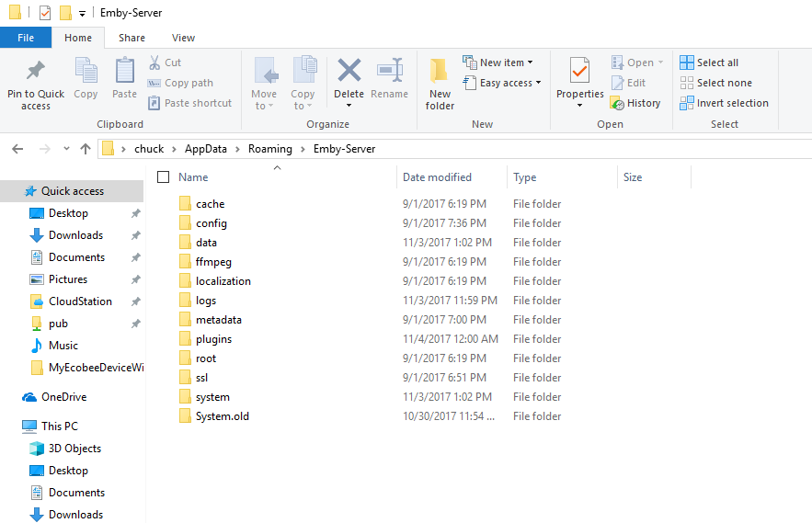Click the Select all icon
Image resolution: width=812 pixels, height=523 pixels.
pyautogui.click(x=687, y=63)
